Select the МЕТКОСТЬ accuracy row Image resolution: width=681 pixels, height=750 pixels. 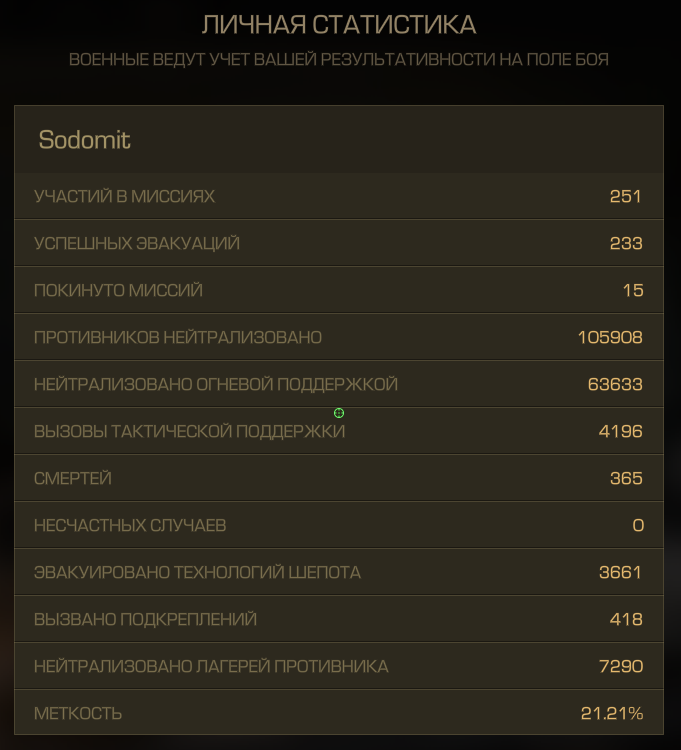(x=339, y=712)
